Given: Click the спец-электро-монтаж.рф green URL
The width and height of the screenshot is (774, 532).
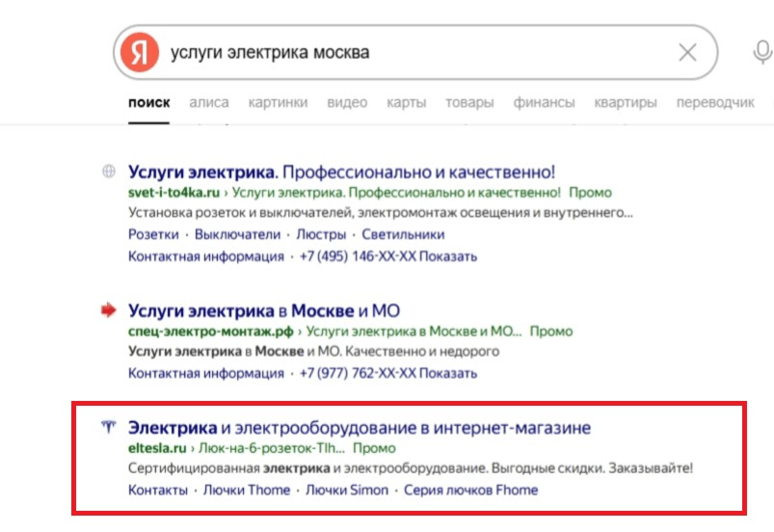Looking at the screenshot, I should pos(211,332).
